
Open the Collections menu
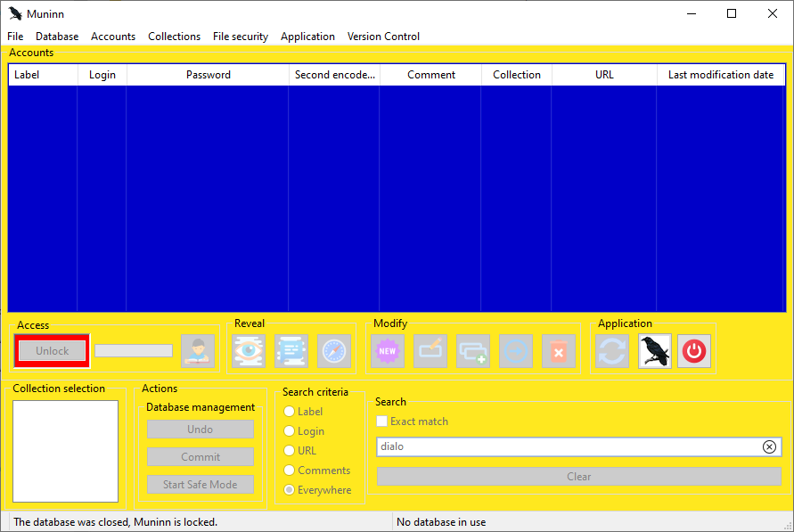[174, 37]
